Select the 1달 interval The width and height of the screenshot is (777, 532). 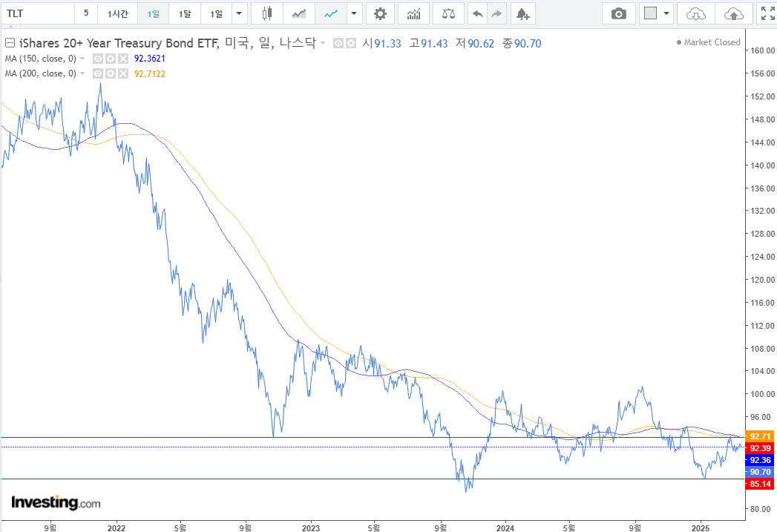click(185, 13)
